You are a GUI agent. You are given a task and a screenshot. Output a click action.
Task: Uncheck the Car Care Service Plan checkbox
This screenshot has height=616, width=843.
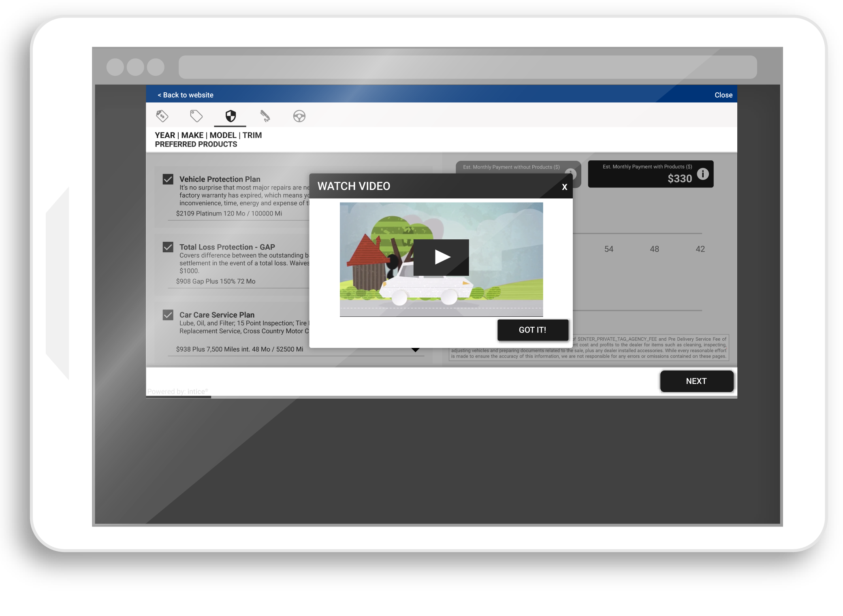(168, 315)
